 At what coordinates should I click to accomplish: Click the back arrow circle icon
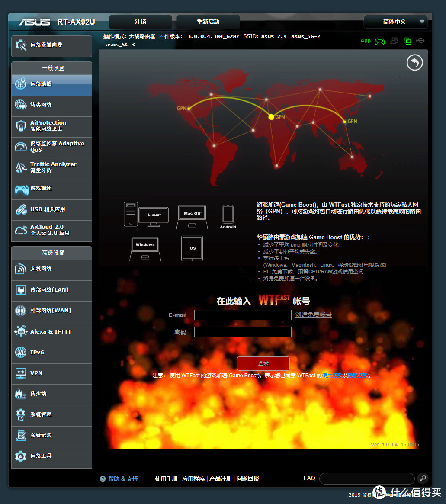coord(414,62)
